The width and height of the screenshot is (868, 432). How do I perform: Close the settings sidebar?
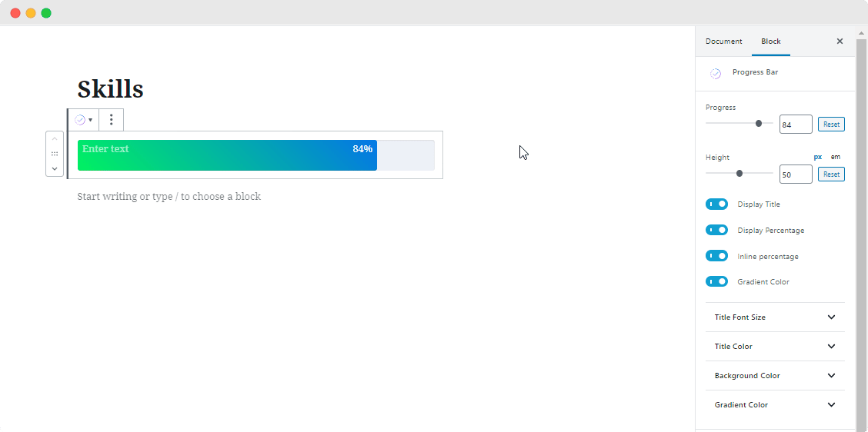[x=840, y=41]
